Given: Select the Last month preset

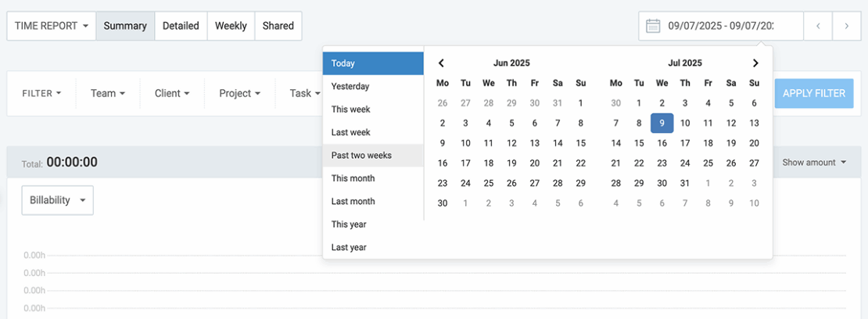Looking at the screenshot, I should click(373, 201).
